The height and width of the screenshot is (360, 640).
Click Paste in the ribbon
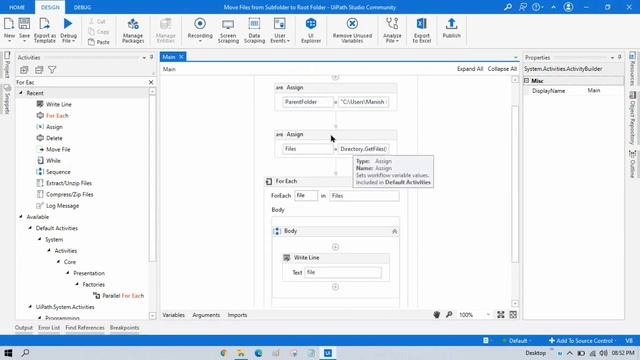click(x=99, y=42)
